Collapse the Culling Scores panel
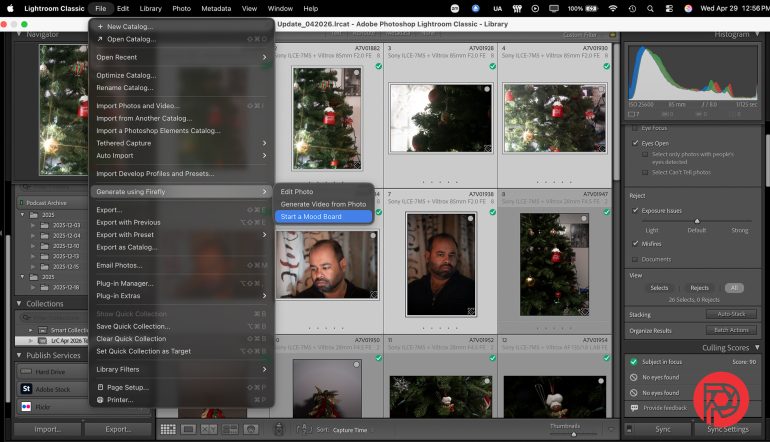770x442 pixels. tap(757, 347)
